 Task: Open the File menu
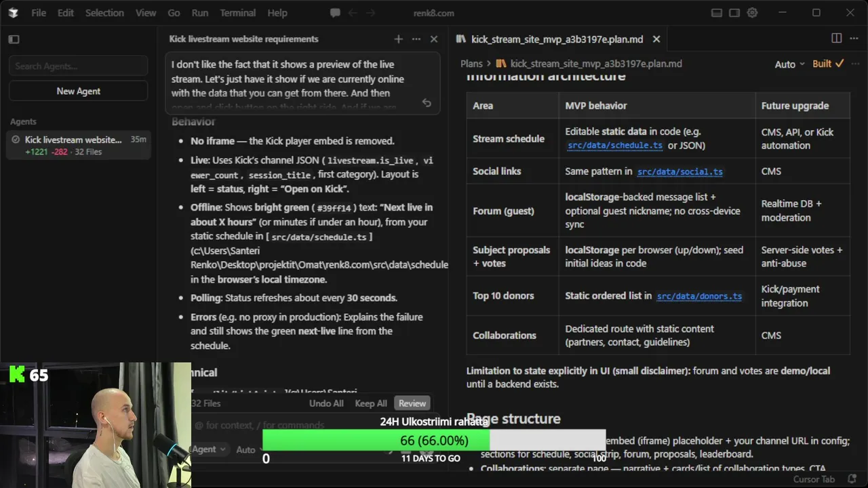[x=39, y=13]
